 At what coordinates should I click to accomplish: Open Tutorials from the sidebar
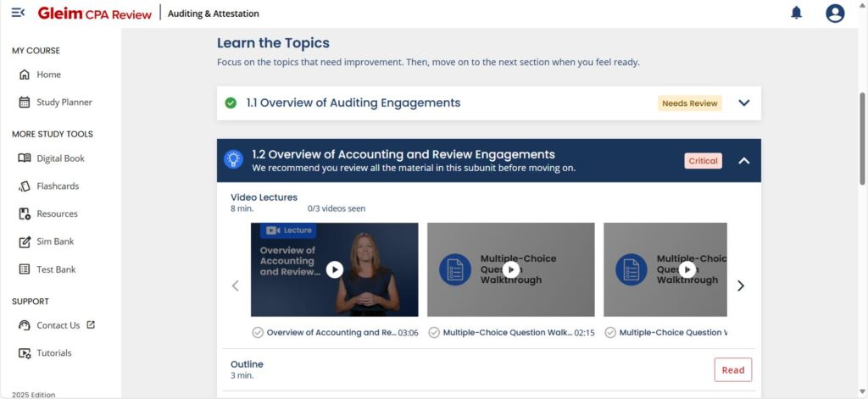[53, 353]
